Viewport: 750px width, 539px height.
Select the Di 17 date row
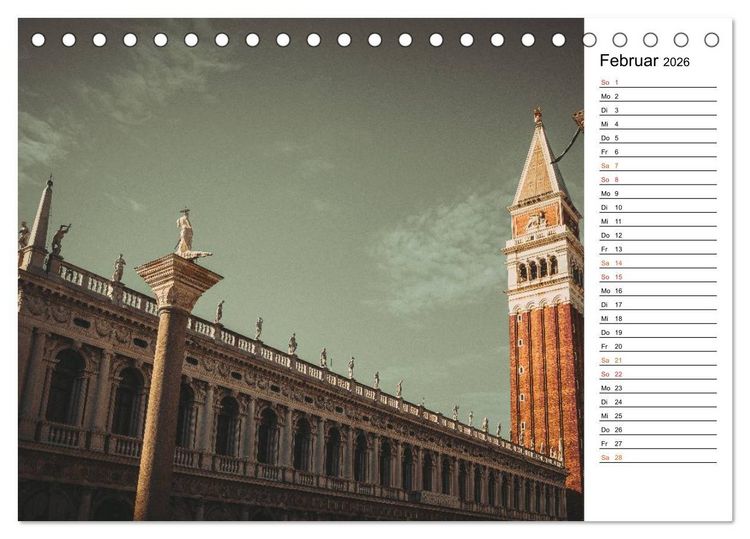[658, 304]
